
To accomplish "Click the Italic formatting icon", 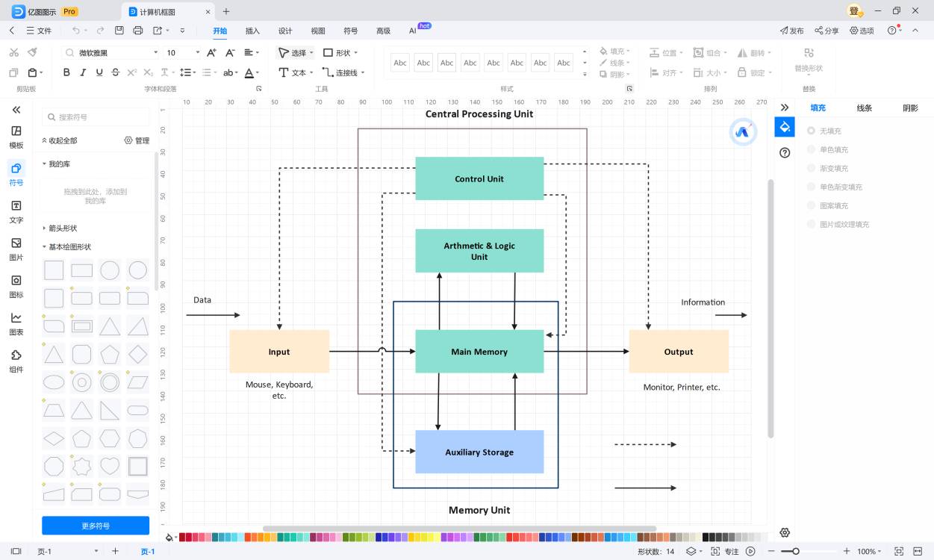I will point(82,72).
